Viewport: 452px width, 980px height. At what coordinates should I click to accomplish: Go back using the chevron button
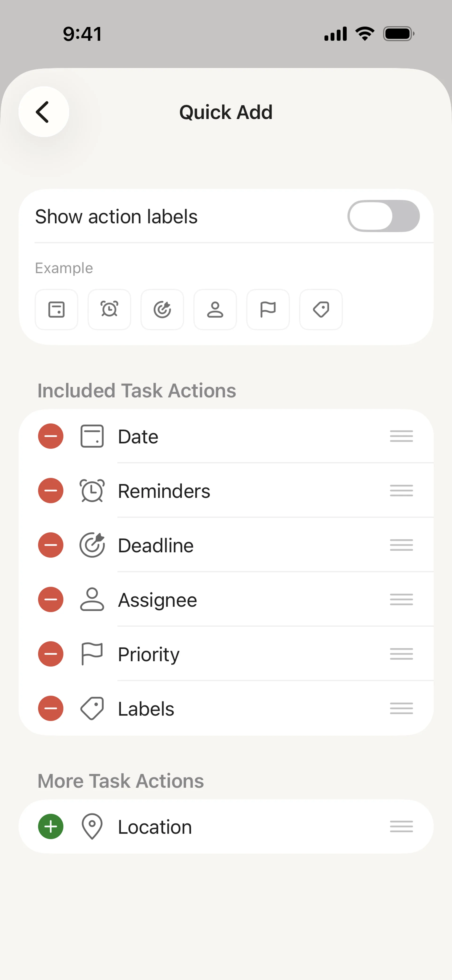click(x=43, y=112)
